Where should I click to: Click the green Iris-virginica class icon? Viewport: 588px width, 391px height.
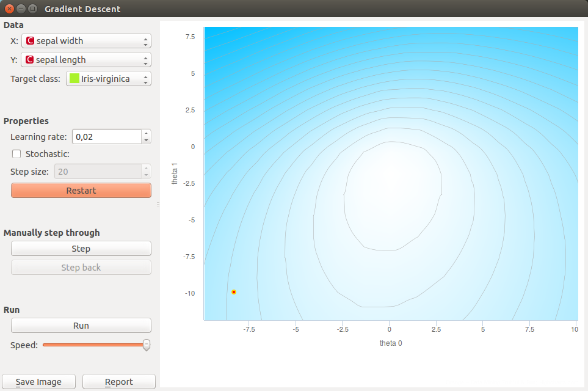click(x=74, y=78)
